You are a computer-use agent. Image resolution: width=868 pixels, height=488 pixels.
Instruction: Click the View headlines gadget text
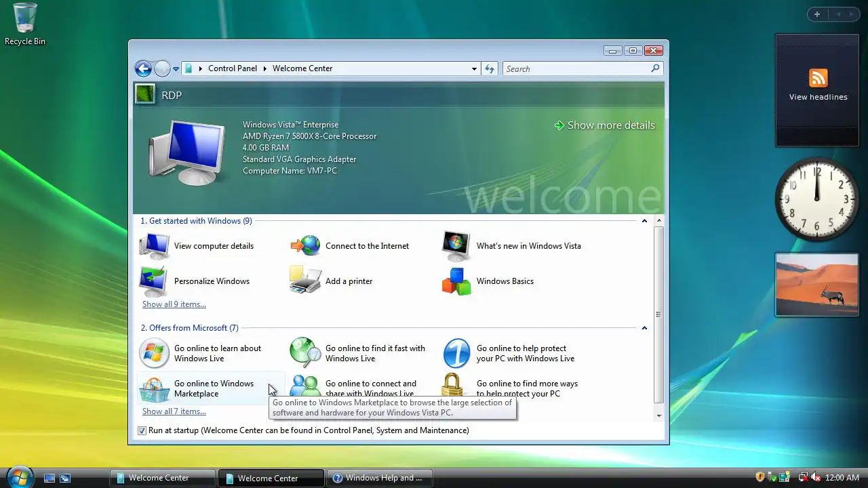818,97
